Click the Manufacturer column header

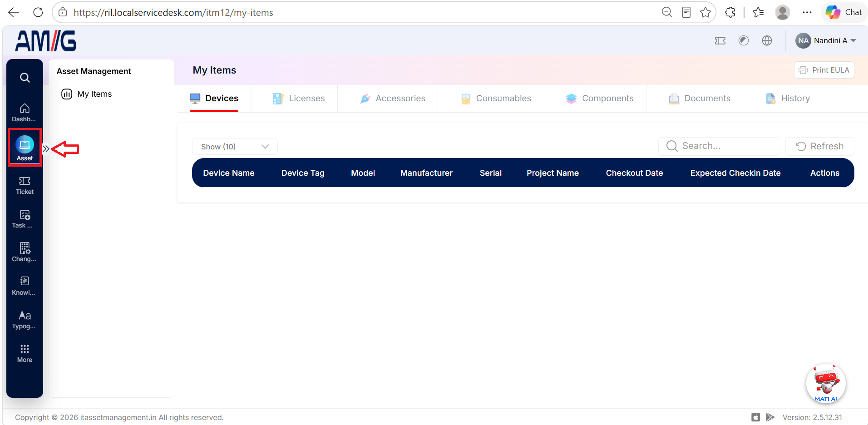[426, 173]
